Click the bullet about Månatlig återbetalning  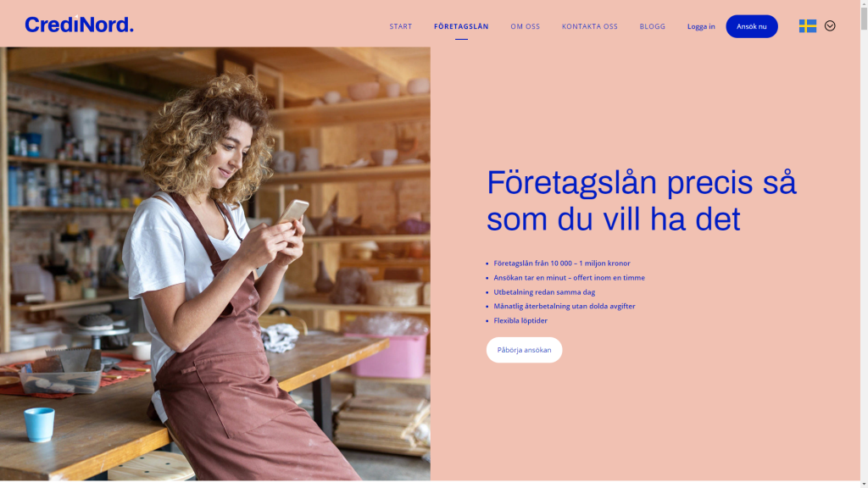pyautogui.click(x=564, y=306)
